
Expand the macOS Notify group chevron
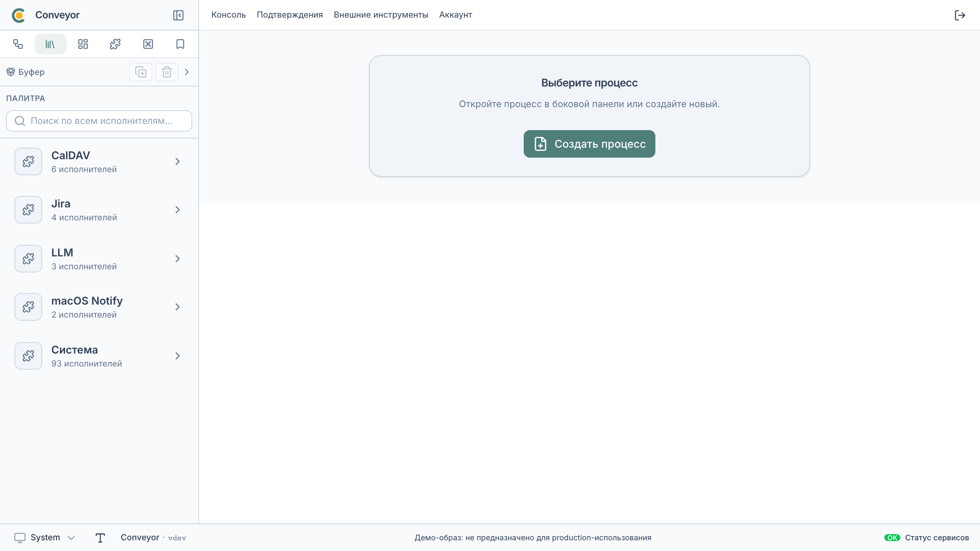click(x=178, y=307)
